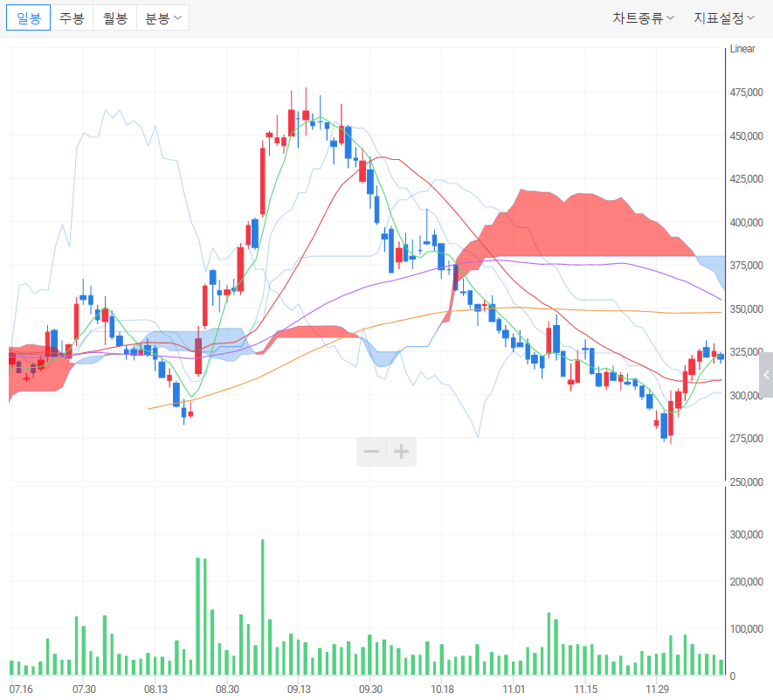
Task: Click the 425,000 price axis label
Action: (x=747, y=179)
